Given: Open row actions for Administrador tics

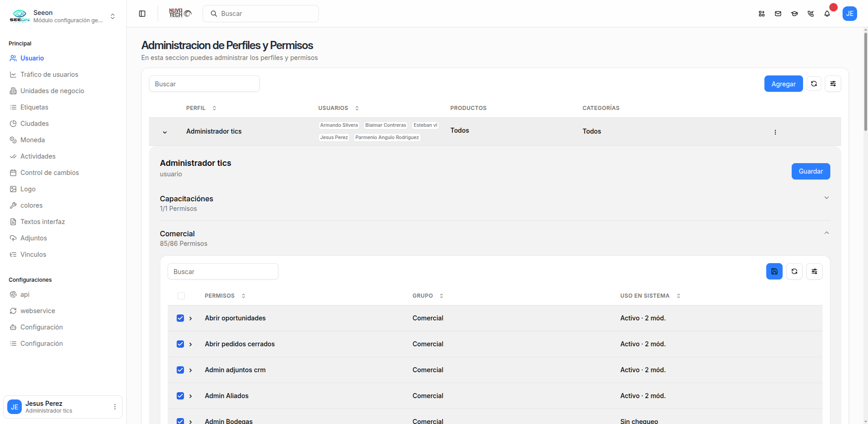Looking at the screenshot, I should [x=775, y=132].
